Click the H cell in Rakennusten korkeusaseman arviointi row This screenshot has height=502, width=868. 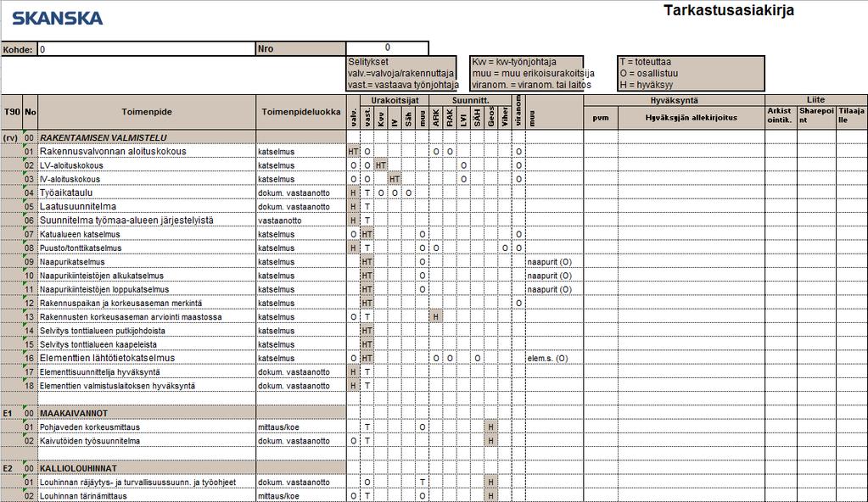click(x=435, y=316)
